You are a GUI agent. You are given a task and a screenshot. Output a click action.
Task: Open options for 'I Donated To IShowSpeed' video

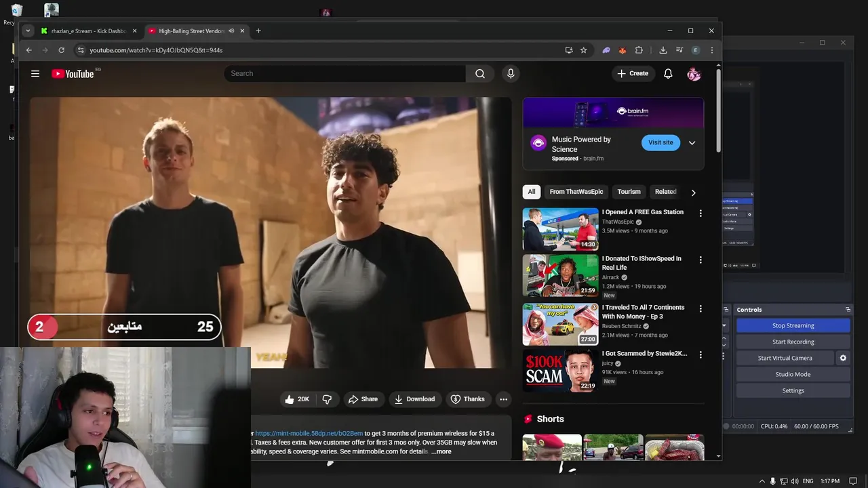[701, 260]
